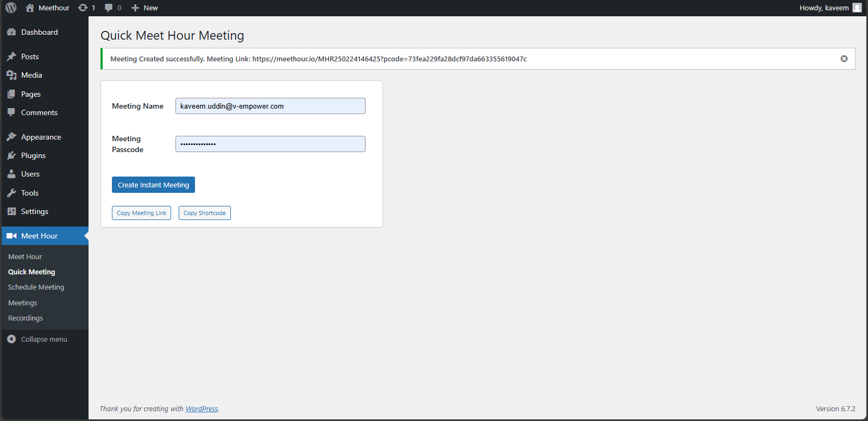Click the Dashboard gauge icon
Screen dimensions: 868x421
point(11,32)
